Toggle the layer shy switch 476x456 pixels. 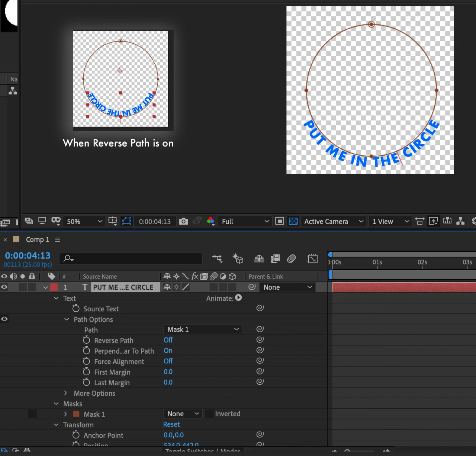pyautogui.click(x=167, y=287)
